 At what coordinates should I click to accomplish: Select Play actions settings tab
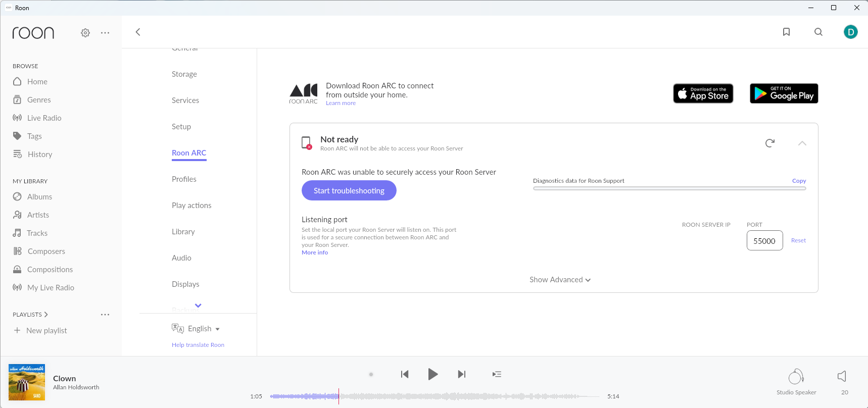click(191, 206)
